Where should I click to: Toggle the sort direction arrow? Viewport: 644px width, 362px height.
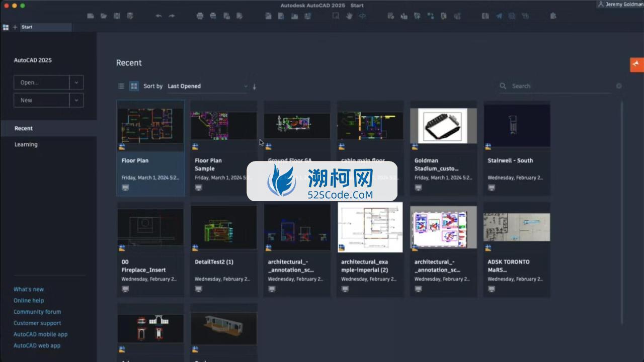tap(254, 86)
